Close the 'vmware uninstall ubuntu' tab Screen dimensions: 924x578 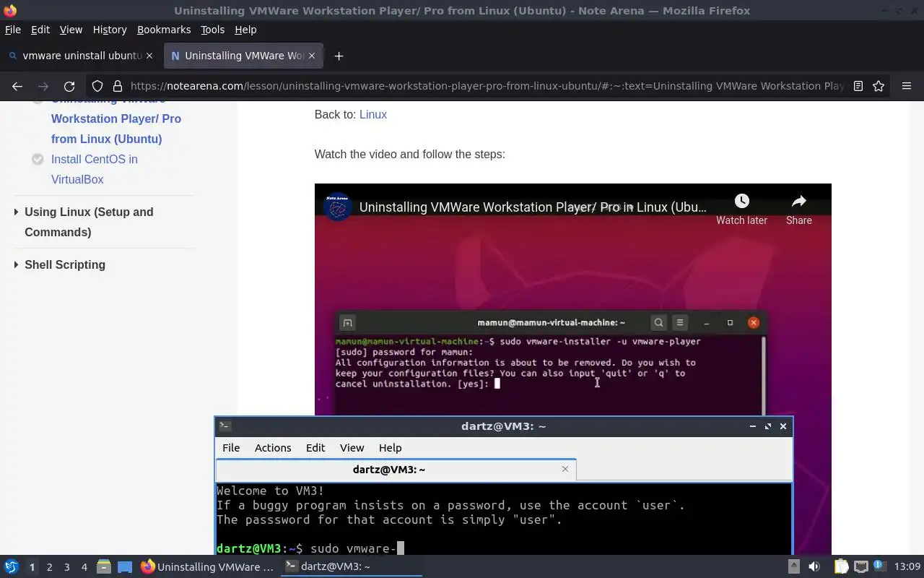click(149, 56)
